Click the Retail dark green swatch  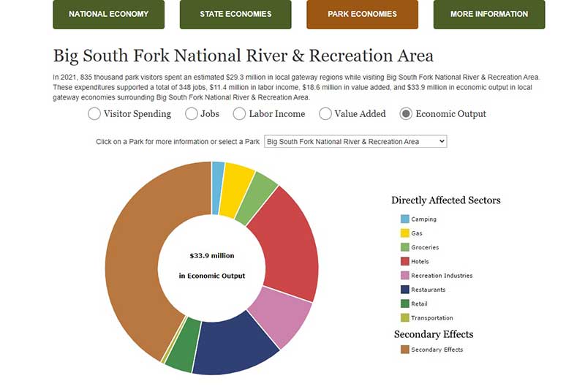[x=405, y=304]
